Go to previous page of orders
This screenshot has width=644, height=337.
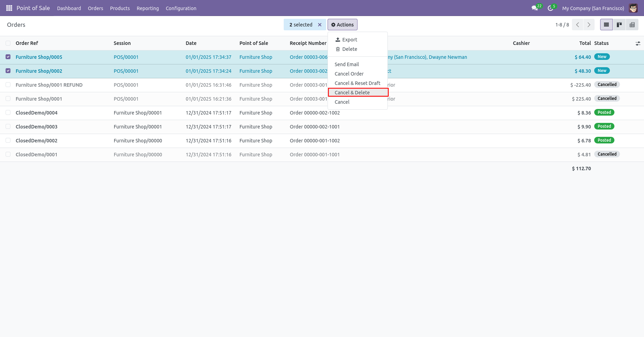coord(578,25)
